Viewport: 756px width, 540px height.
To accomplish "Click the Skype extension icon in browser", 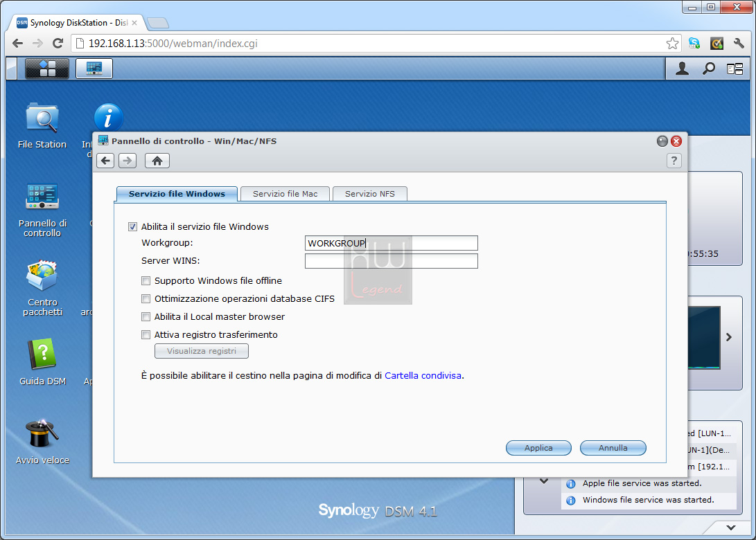I will click(694, 44).
